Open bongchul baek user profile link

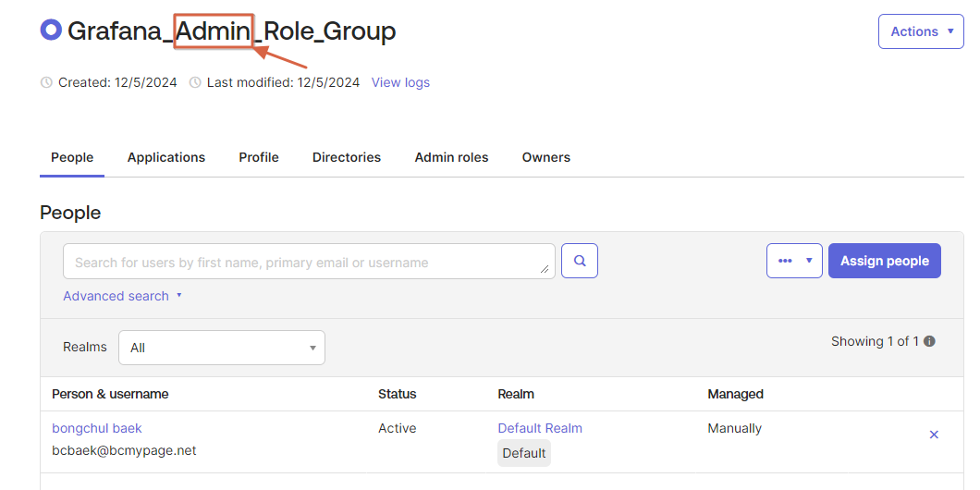[x=97, y=428]
